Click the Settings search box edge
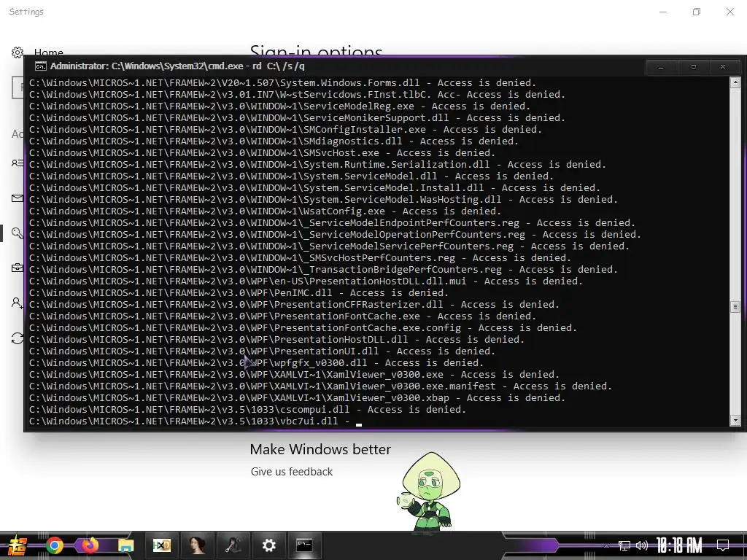The width and height of the screenshot is (747, 560). coord(18,87)
